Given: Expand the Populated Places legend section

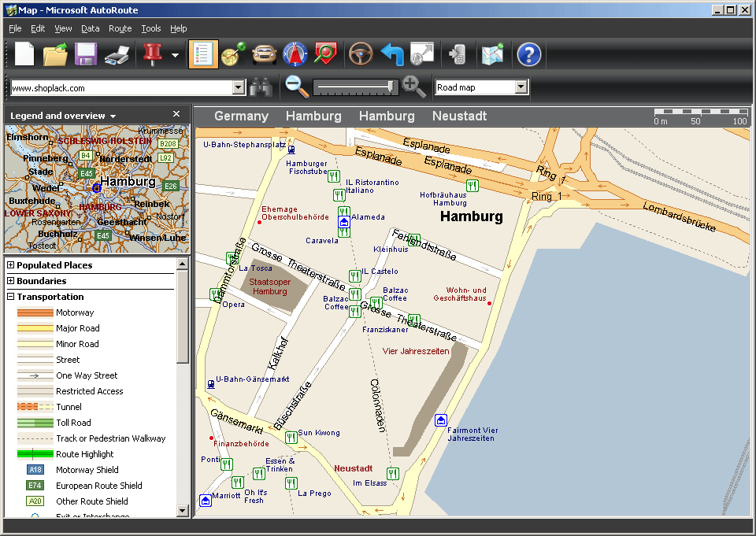Looking at the screenshot, I should click(x=10, y=264).
